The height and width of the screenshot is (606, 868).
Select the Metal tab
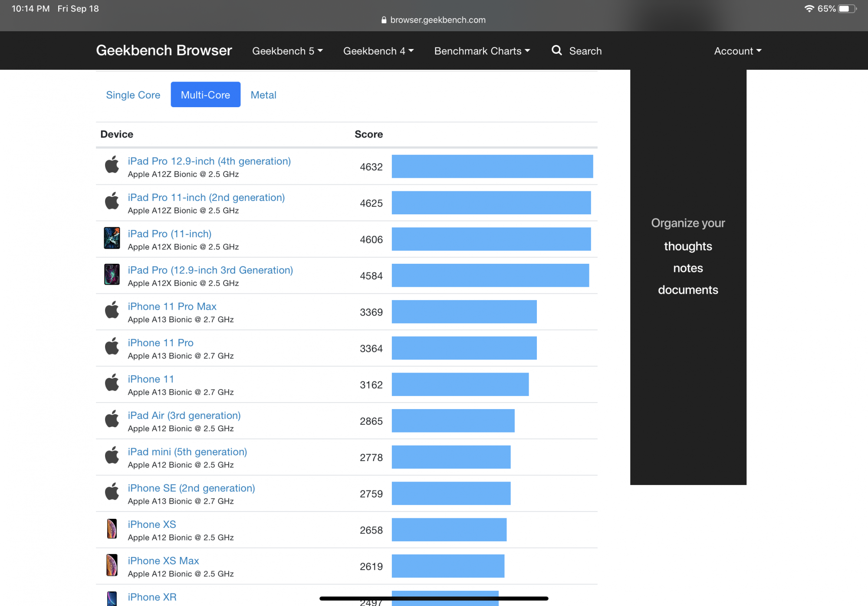pos(263,95)
